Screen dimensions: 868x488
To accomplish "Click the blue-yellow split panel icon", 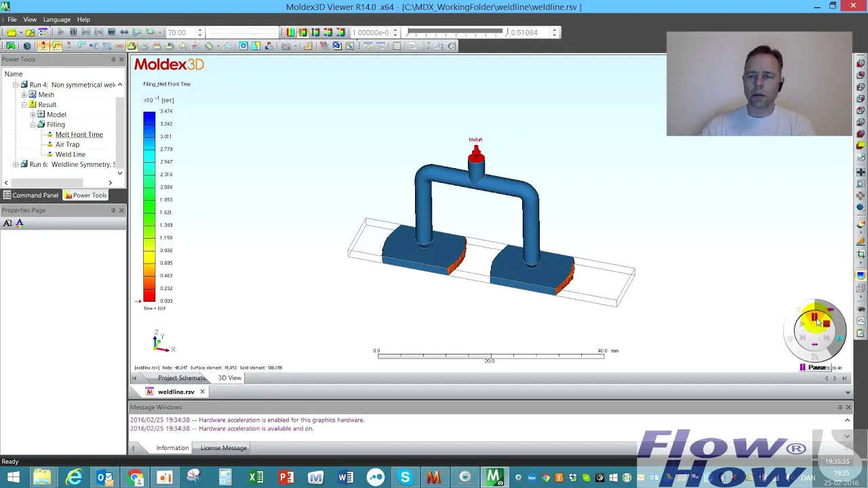I will coord(256,45).
